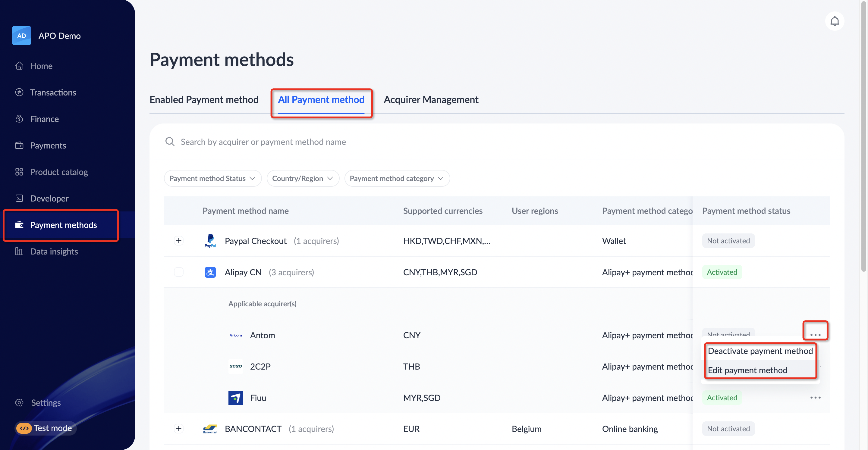Expand the Paypal Checkout row
Viewport: 868px width, 450px height.
click(179, 240)
